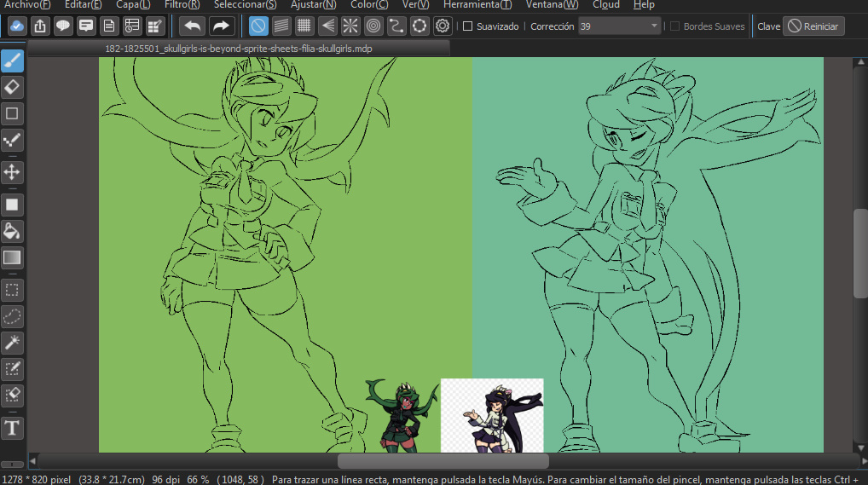Viewport: 868px width, 485px height.
Task: Click the white-background Filia sprite image
Action: point(492,416)
